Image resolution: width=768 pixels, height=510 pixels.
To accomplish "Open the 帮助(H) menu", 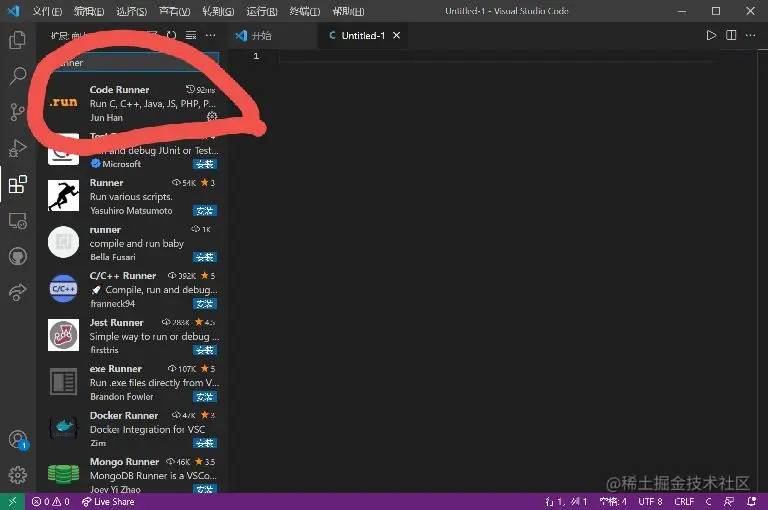I will (x=348, y=11).
